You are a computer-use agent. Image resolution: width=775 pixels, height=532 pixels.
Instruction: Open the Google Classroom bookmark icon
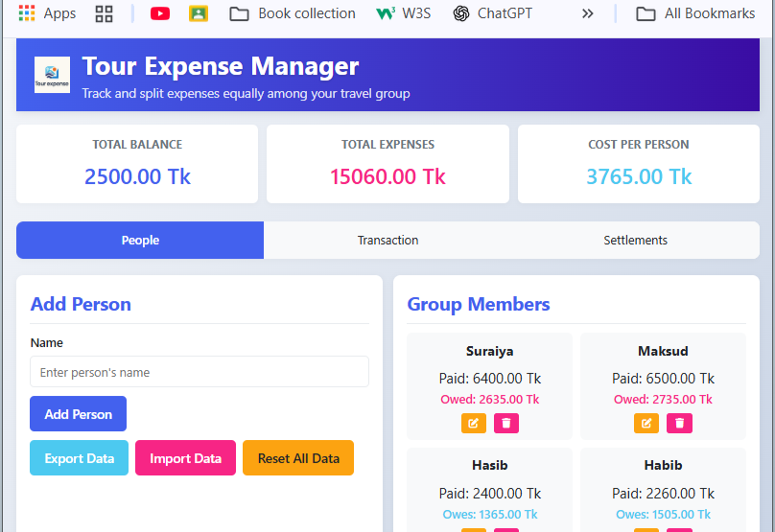[x=199, y=13]
